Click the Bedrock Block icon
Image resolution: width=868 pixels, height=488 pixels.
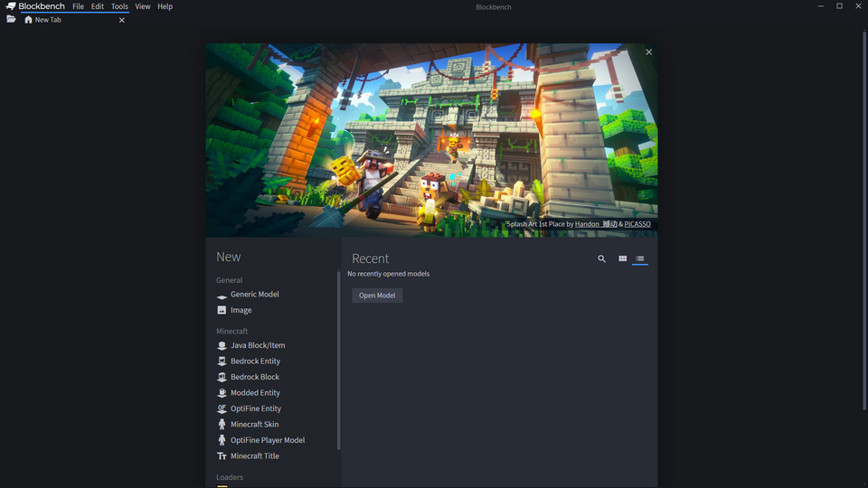pos(222,378)
